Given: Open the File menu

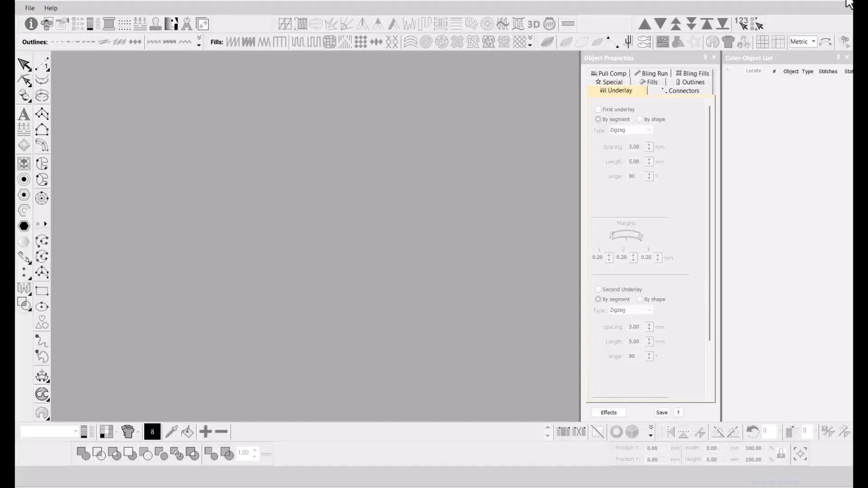Looking at the screenshot, I should [30, 8].
